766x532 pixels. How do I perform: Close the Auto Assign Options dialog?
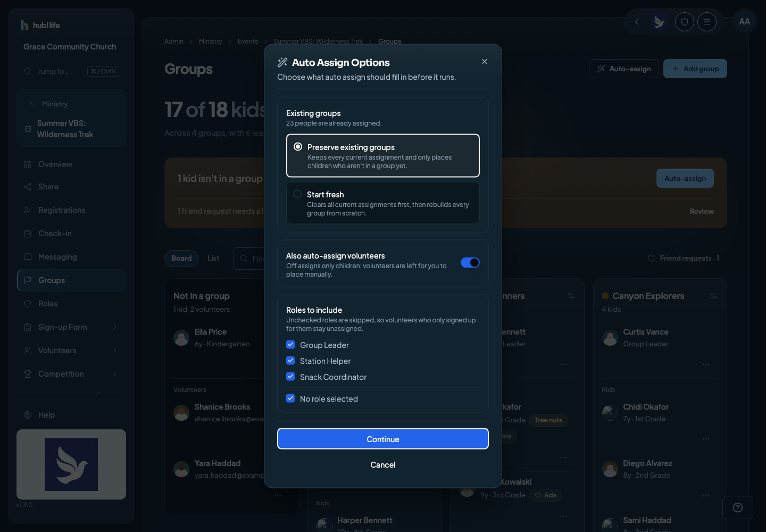coord(485,62)
